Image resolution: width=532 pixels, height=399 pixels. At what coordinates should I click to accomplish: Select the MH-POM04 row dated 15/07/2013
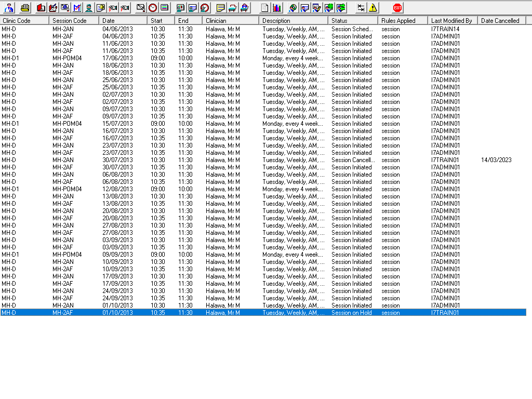click(x=263, y=124)
